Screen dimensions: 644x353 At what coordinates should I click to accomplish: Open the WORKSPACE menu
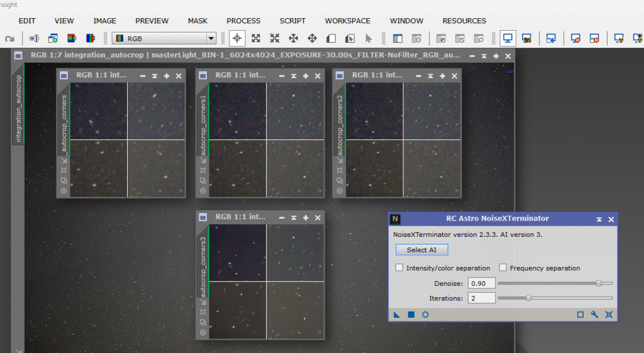coord(347,21)
